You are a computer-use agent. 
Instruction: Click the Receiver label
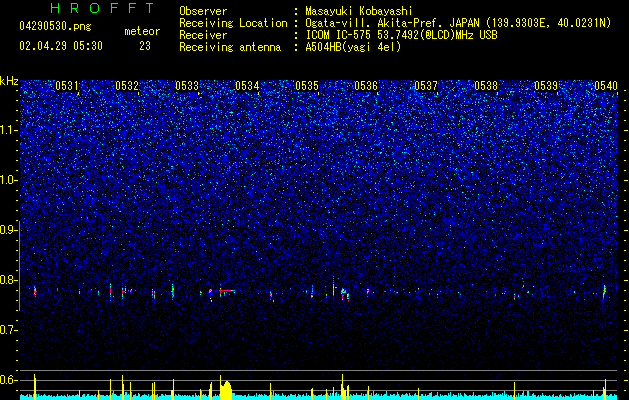203,35
